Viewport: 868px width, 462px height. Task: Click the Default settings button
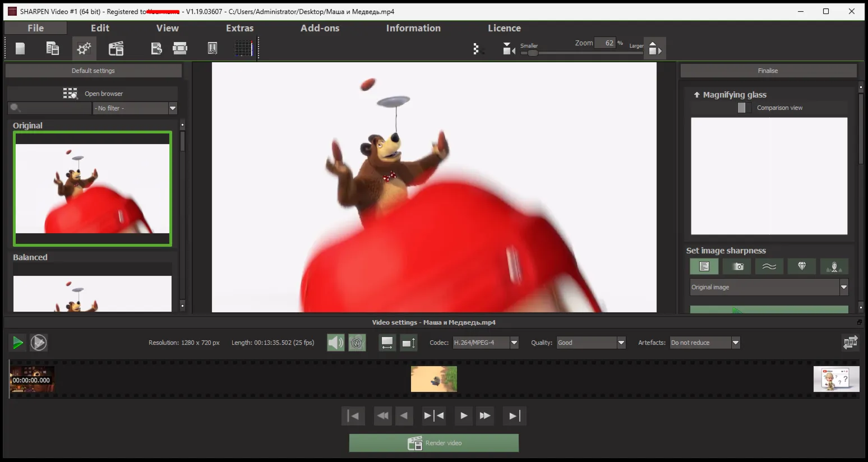[x=93, y=71]
